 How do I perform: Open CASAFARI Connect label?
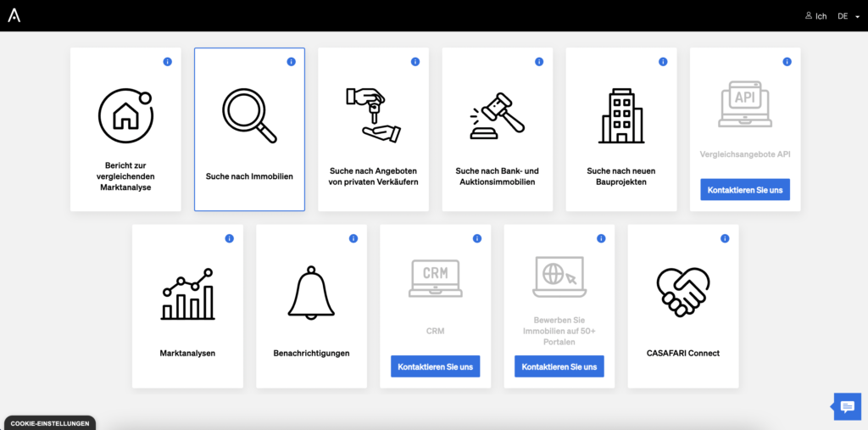point(683,353)
